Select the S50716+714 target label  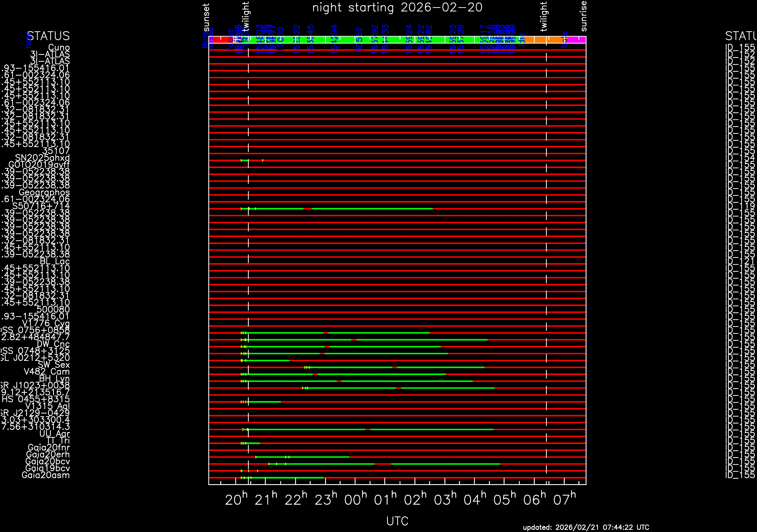(41, 206)
